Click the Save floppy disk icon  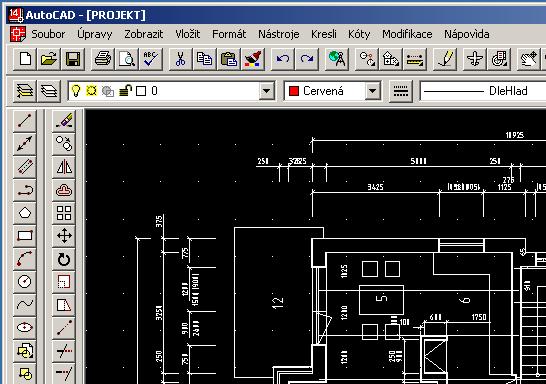pyautogui.click(x=73, y=59)
